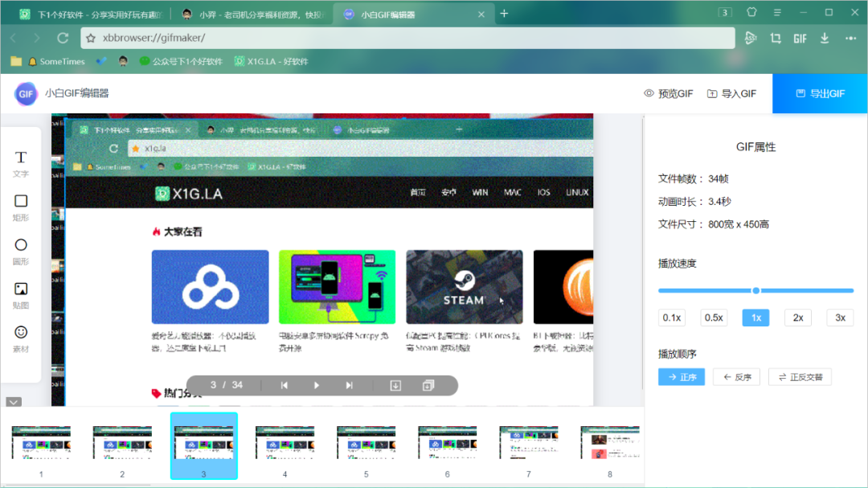Select frame thumbnail 6
868x488 pixels.
click(448, 446)
